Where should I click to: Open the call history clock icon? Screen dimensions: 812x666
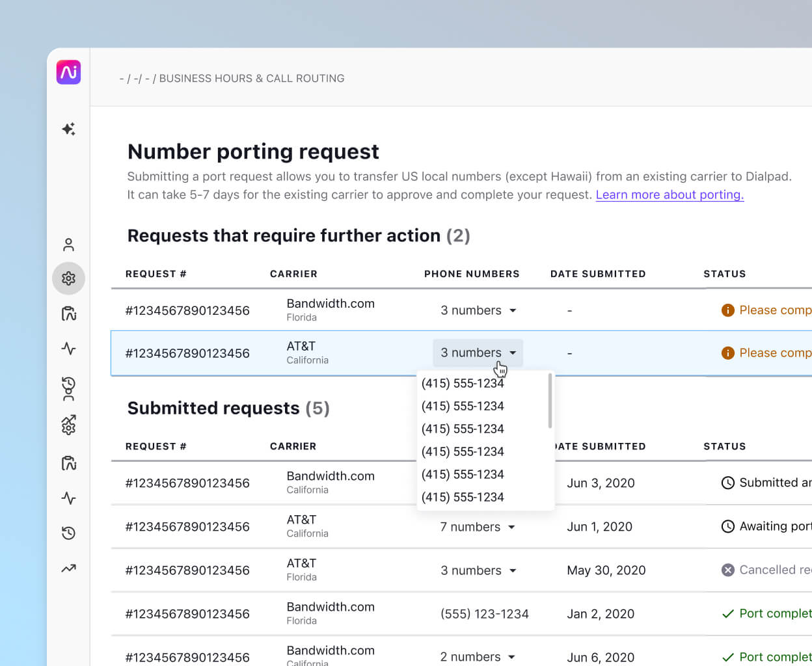click(68, 533)
